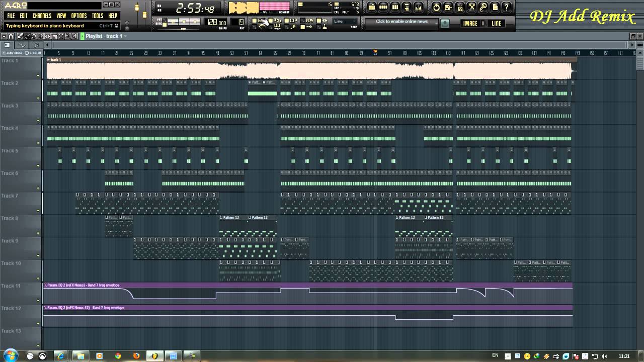The height and width of the screenshot is (362, 644).
Task: Select the Track 7 header label
Action: point(10,196)
